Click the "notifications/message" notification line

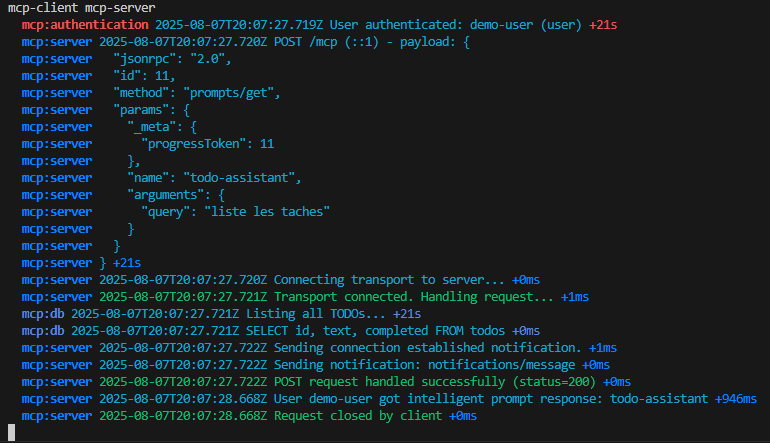pos(316,365)
